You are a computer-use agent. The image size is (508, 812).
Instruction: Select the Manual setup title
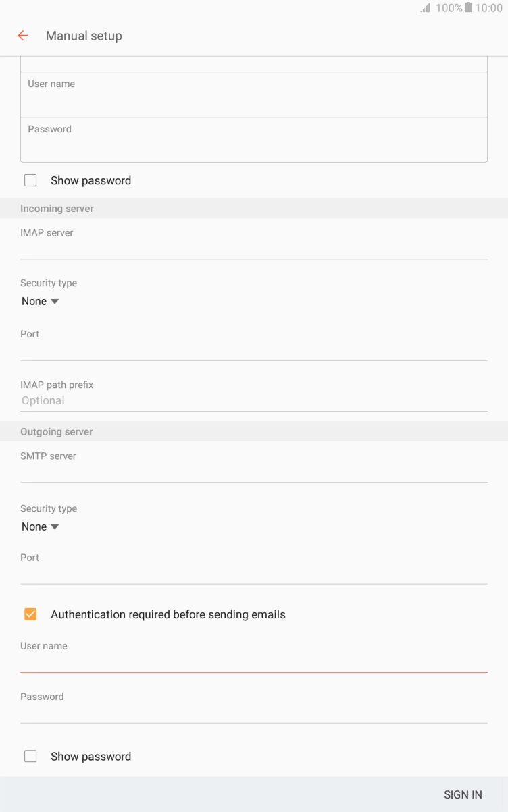84,35
